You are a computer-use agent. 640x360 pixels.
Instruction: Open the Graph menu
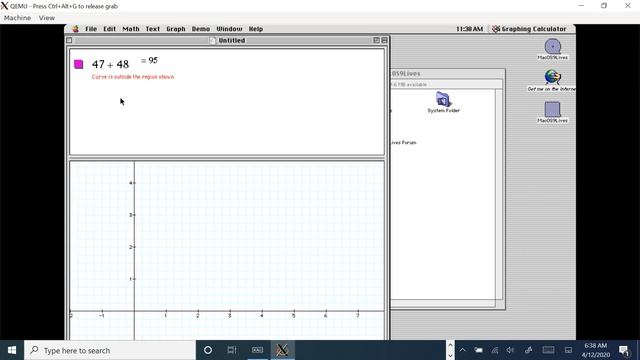(176, 29)
